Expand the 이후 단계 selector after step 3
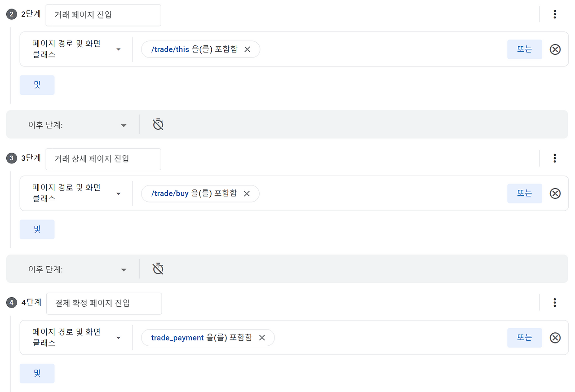The width and height of the screenshot is (575, 392). 124,269
